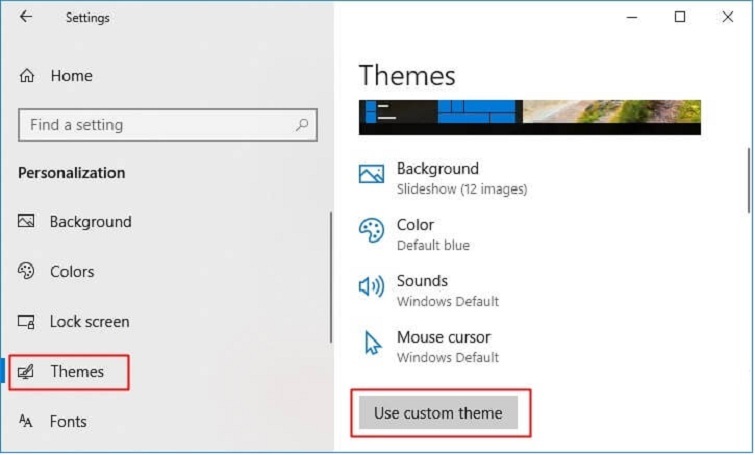Click the sidebar navigation scrollbar
The image size is (755, 455).
point(330,275)
